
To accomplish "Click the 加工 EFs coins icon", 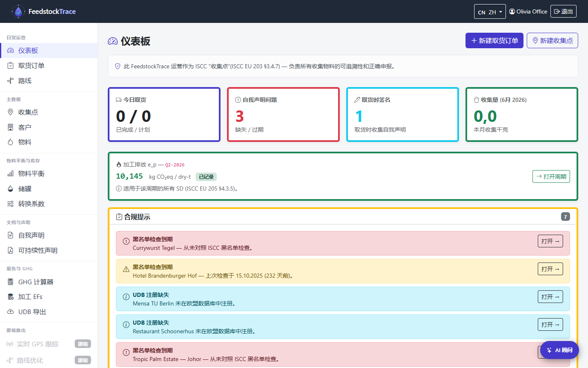I will [x=11, y=296].
